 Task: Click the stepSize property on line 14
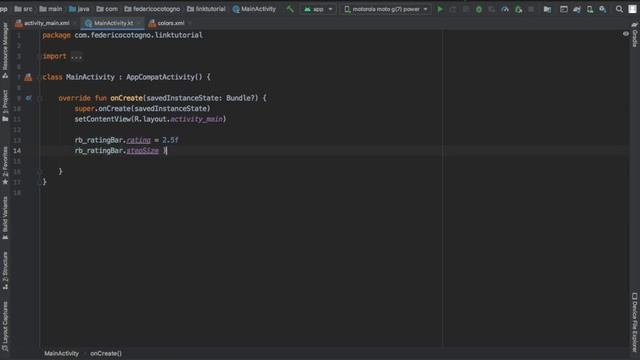coord(143,151)
